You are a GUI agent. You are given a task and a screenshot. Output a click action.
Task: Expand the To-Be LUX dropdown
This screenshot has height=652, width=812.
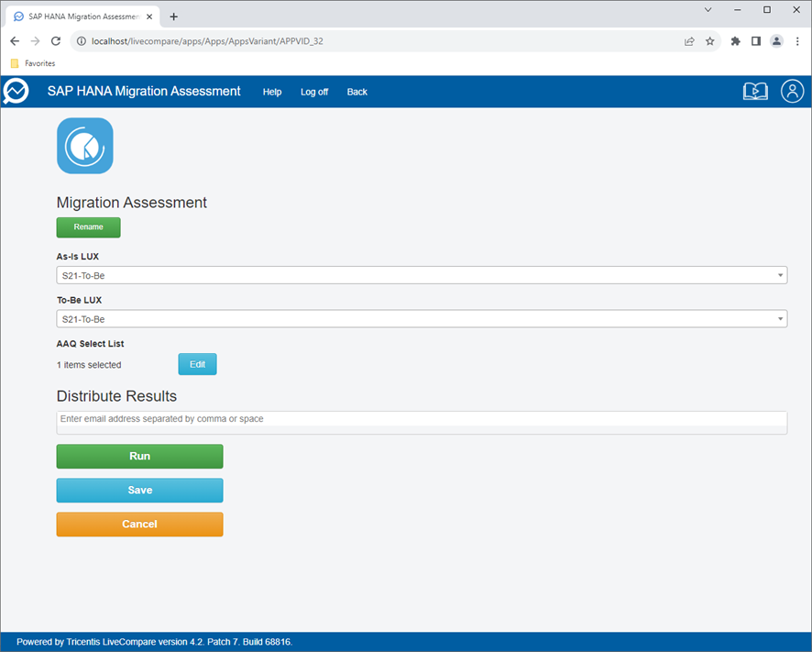pos(422,319)
